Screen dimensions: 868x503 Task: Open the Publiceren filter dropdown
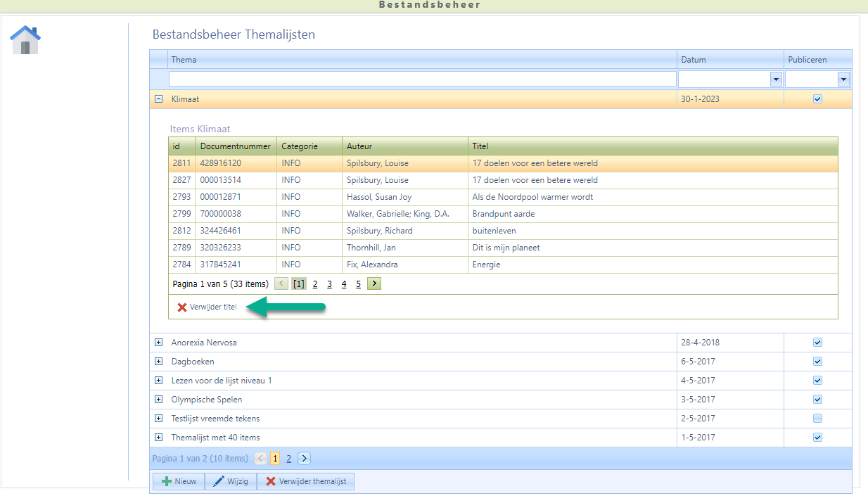tap(843, 79)
